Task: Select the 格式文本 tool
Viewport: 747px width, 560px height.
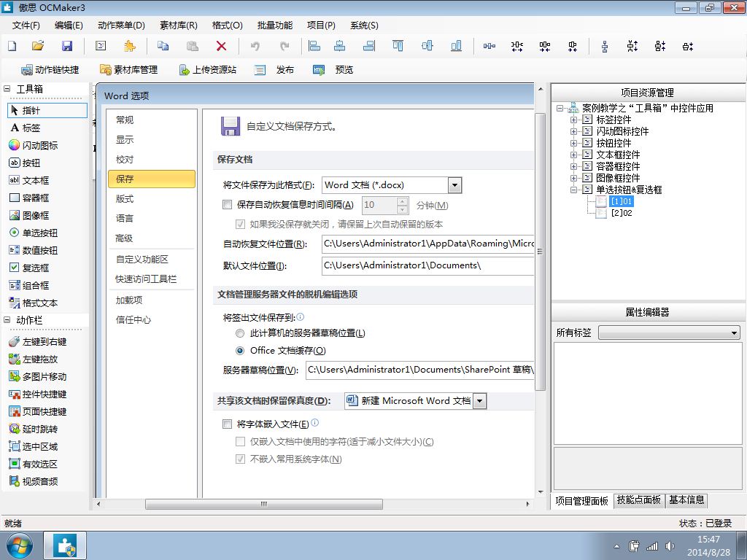Action: [x=34, y=303]
